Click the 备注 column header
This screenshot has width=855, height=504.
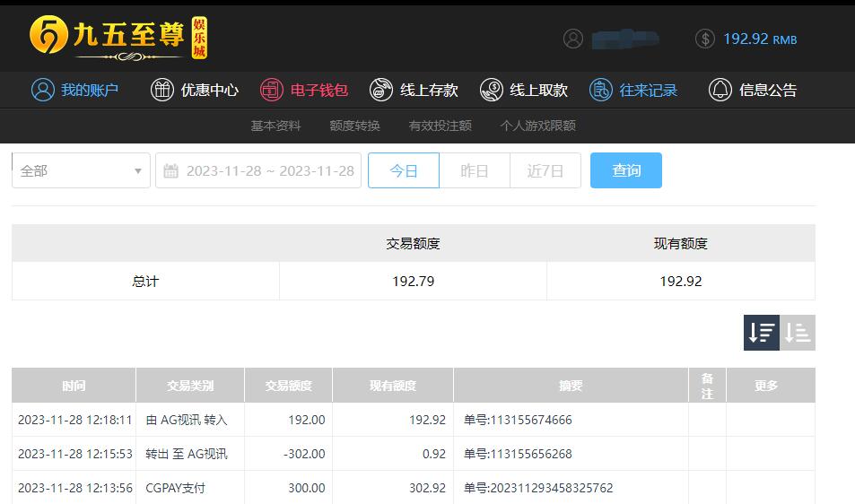pos(707,386)
